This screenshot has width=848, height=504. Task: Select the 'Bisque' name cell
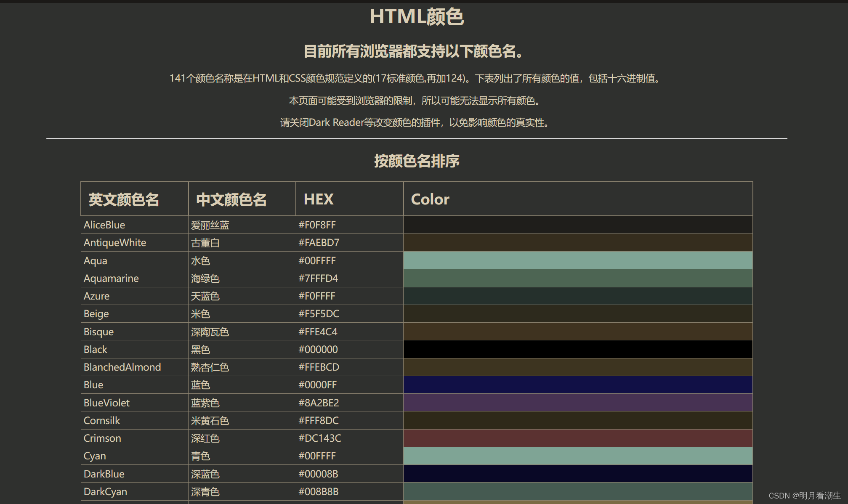click(135, 332)
